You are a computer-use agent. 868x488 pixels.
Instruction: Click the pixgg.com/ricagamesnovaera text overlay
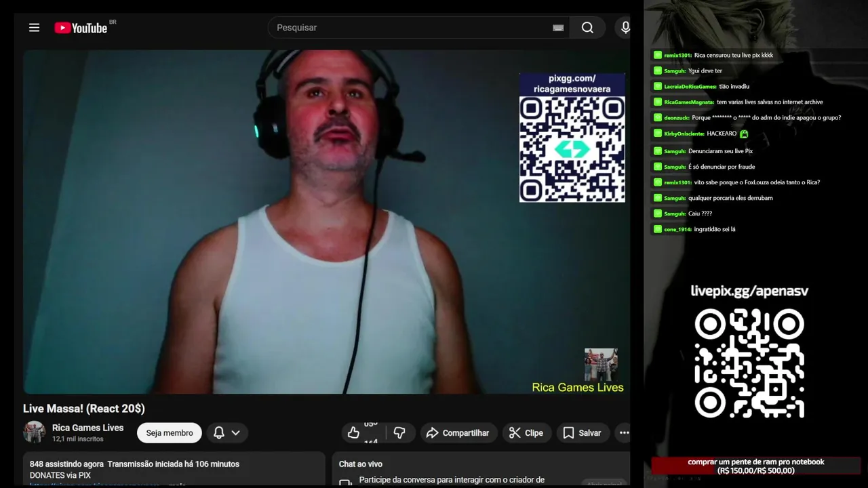click(572, 84)
